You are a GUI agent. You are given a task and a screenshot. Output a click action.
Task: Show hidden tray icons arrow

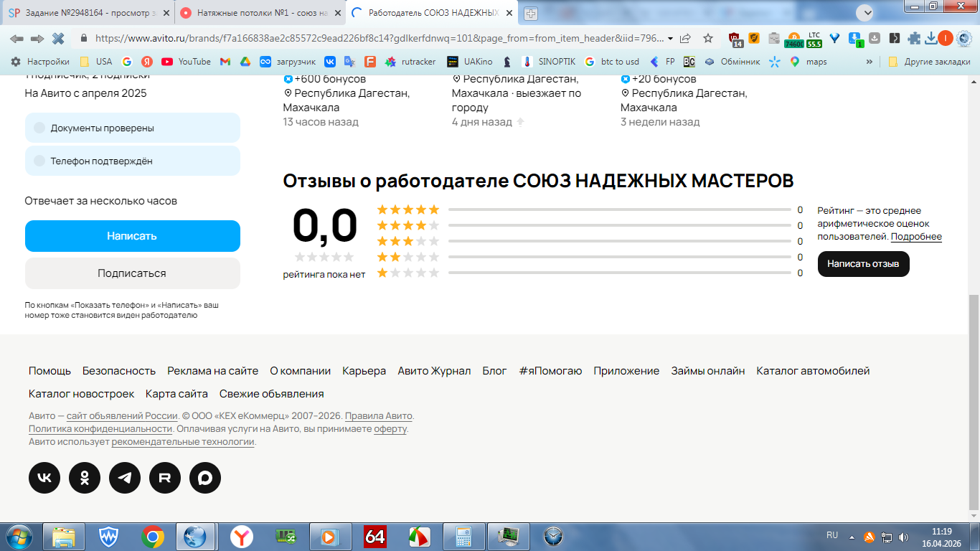852,537
